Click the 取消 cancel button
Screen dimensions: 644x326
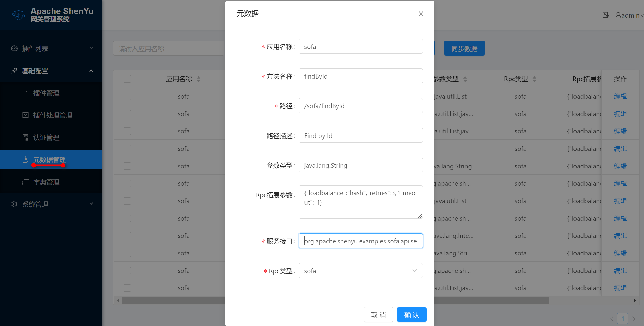click(x=378, y=315)
